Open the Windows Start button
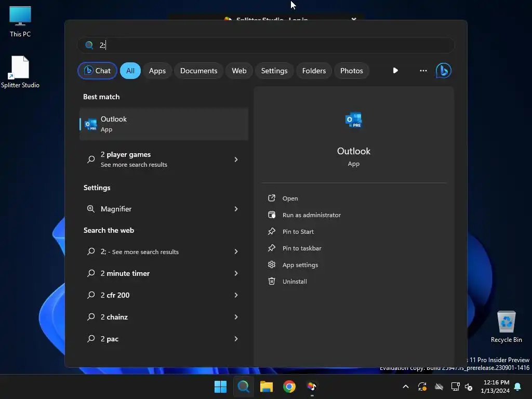The image size is (532, 399). [220, 387]
